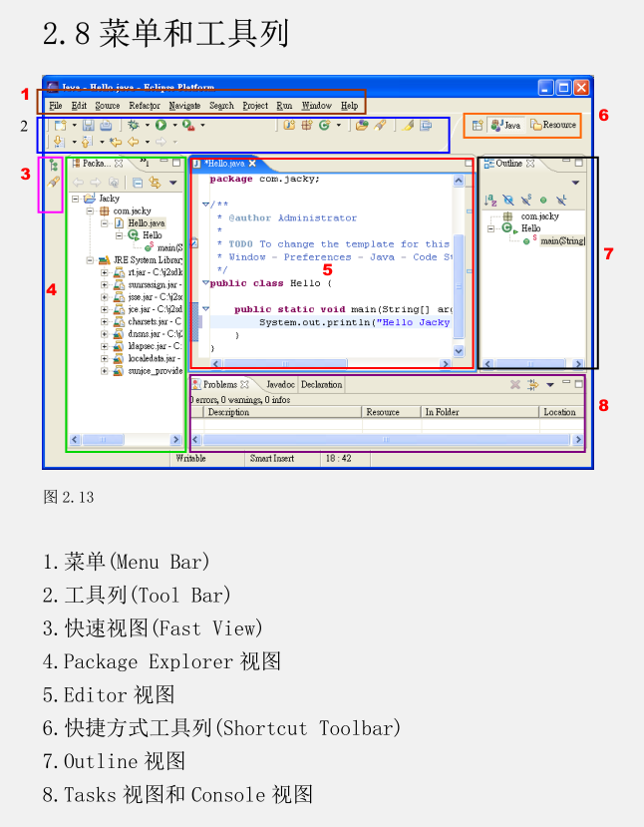Open the Run button dropdown arrow
644x827 pixels.
(174, 125)
